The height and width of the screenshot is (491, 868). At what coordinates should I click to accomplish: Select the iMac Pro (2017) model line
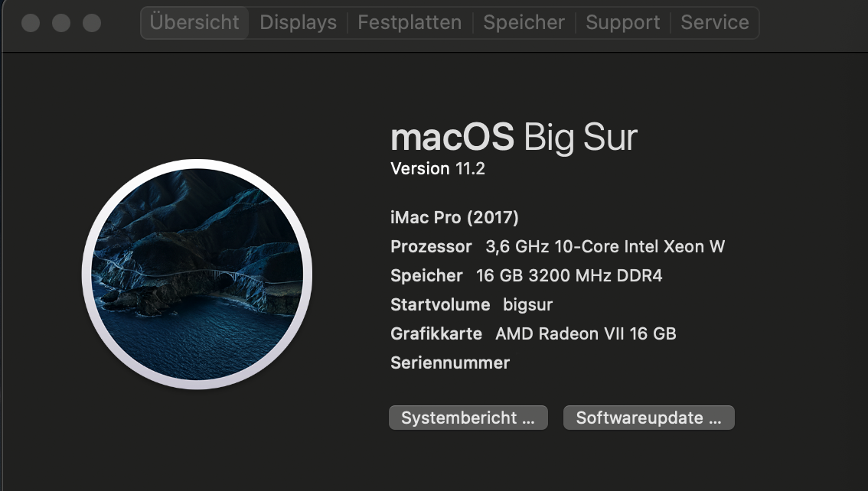coord(455,218)
